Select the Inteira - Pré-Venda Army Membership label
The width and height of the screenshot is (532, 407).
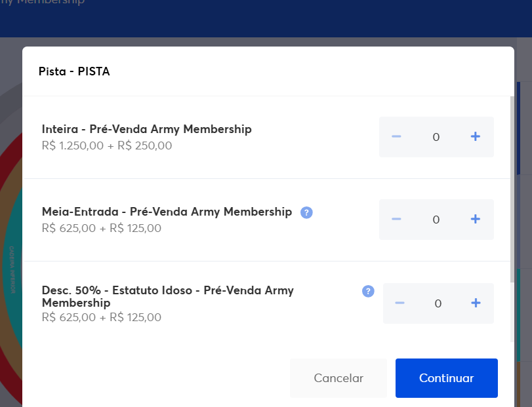click(146, 129)
